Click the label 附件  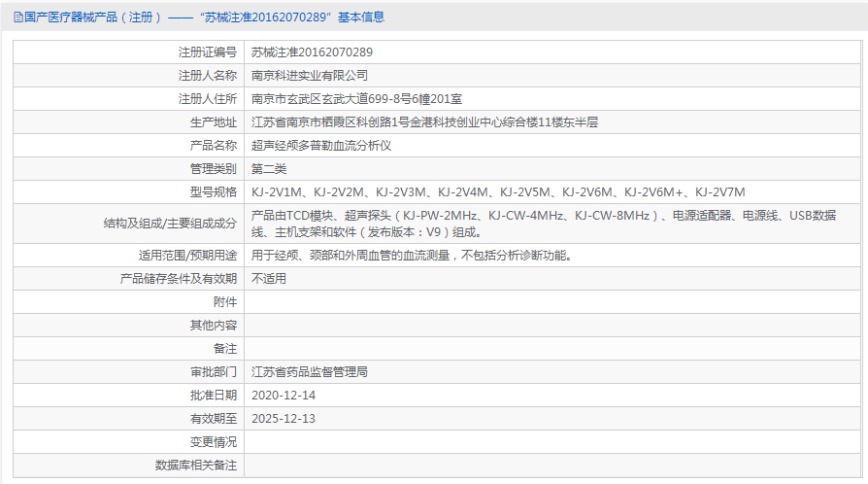(x=225, y=301)
